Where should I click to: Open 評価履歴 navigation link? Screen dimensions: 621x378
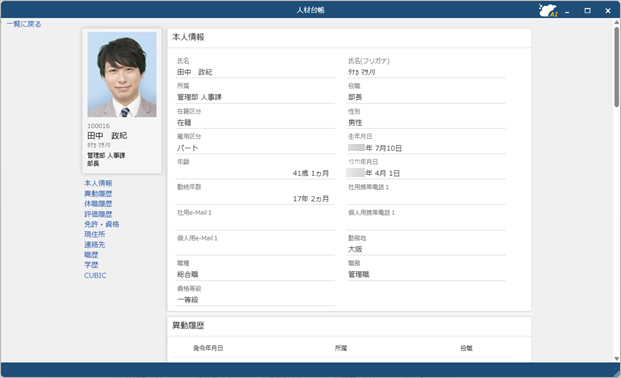click(98, 214)
